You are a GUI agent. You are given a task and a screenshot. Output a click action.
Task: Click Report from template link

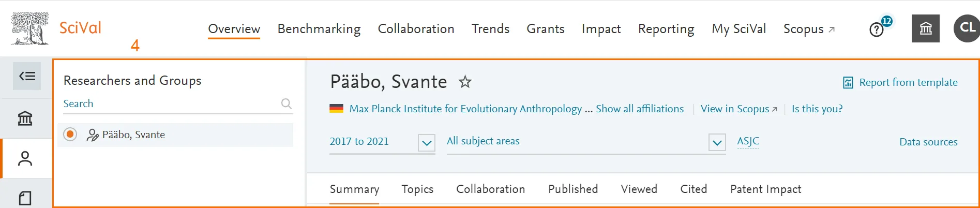908,82
